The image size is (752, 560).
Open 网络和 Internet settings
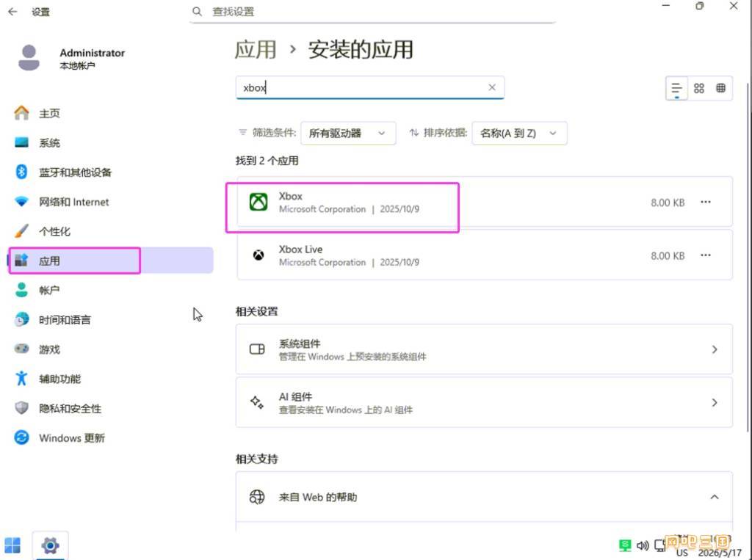click(111, 202)
